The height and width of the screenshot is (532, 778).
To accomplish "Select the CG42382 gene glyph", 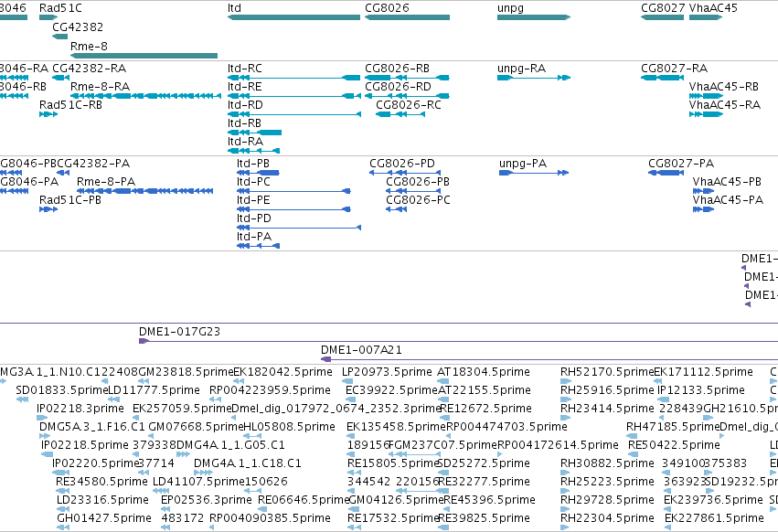I will (60, 37).
